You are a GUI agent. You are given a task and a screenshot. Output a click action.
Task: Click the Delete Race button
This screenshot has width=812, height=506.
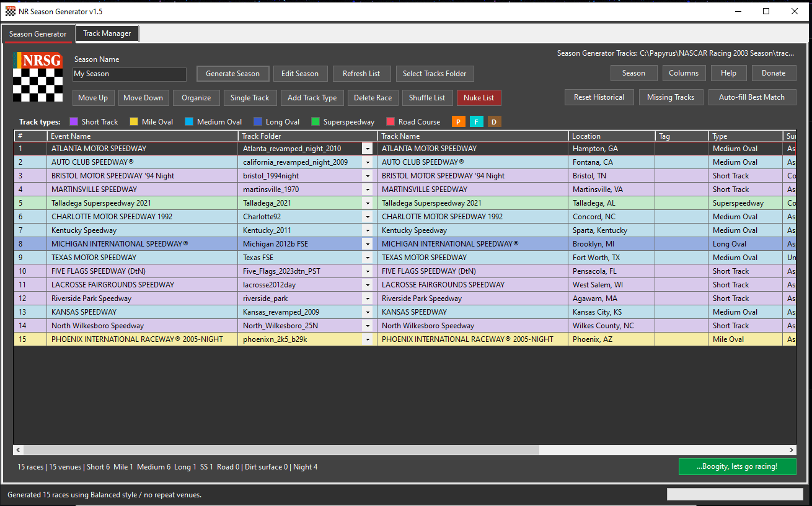point(373,98)
